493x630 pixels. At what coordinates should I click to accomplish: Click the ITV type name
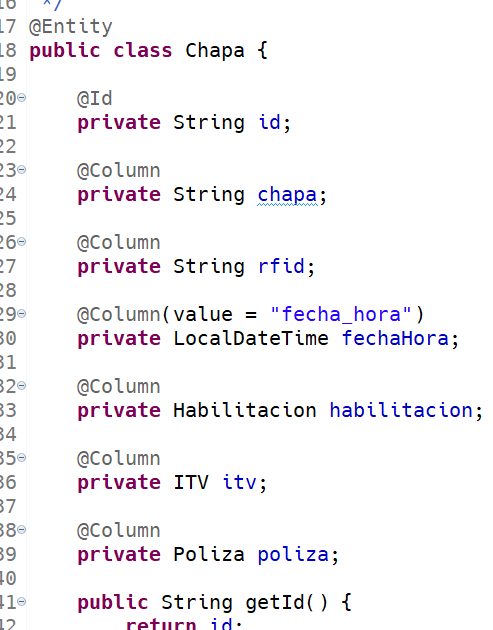click(x=191, y=482)
